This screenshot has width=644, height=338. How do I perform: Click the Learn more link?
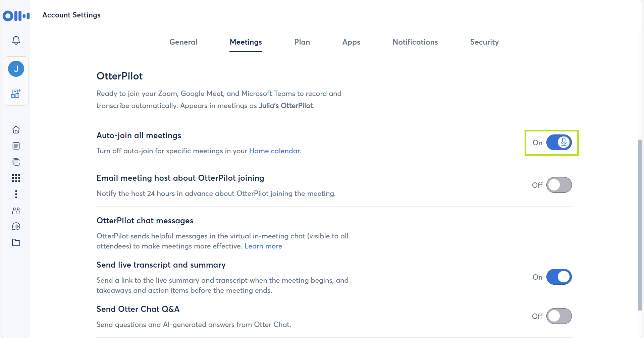tap(263, 246)
